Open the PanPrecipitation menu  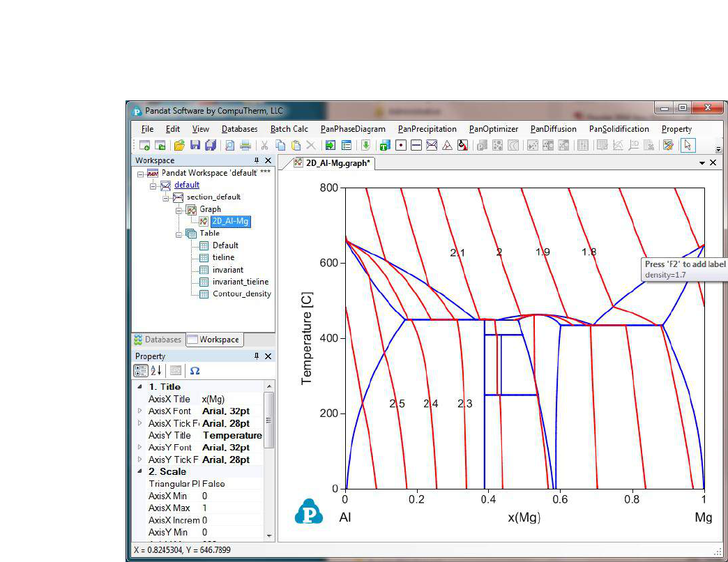[x=427, y=129]
